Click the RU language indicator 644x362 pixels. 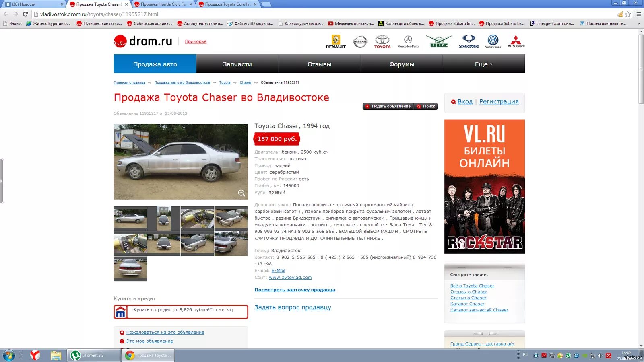526,355
